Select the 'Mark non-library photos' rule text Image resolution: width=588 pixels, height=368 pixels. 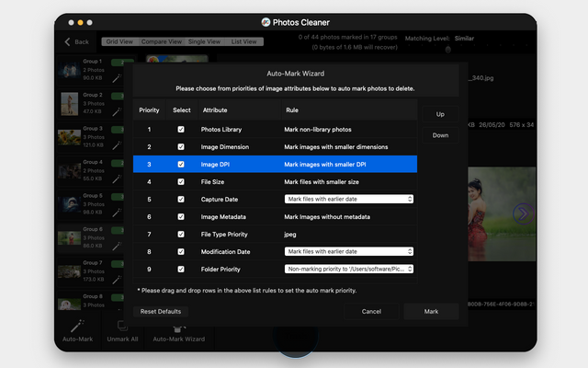click(318, 129)
